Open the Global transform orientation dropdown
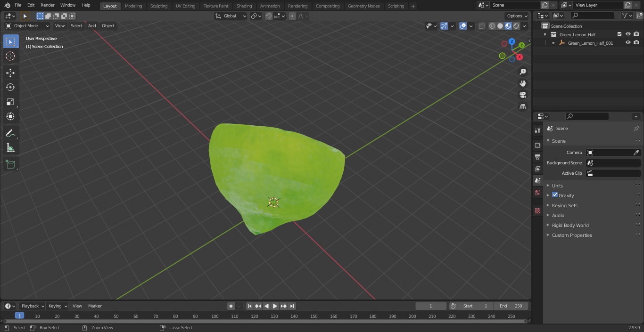This screenshot has height=332, width=644. click(231, 16)
